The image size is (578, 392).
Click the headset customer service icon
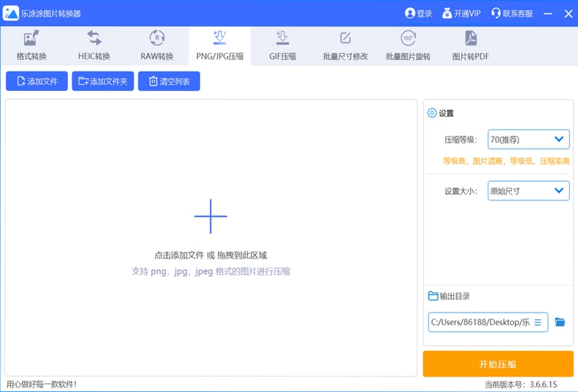(x=496, y=14)
